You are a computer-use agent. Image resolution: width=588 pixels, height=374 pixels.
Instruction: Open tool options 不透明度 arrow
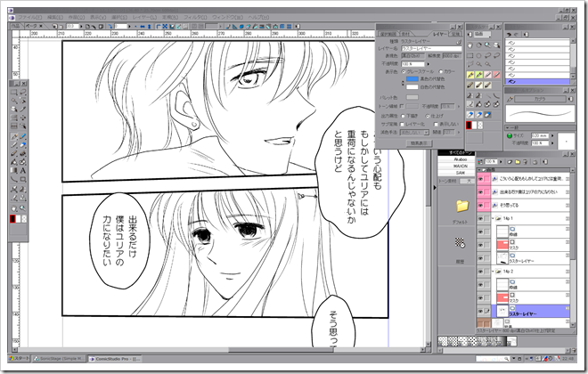tap(552, 143)
